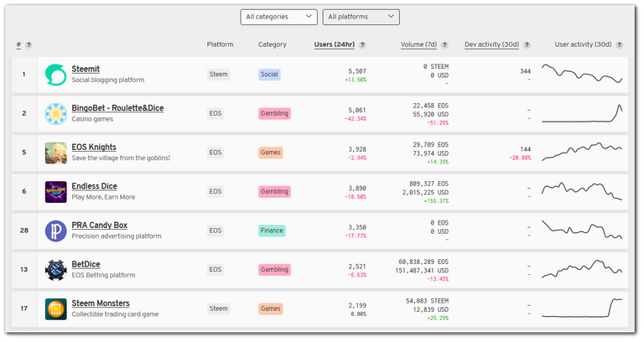Click the Steemit app logo icon
This screenshot has height=342, width=644.
click(55, 75)
